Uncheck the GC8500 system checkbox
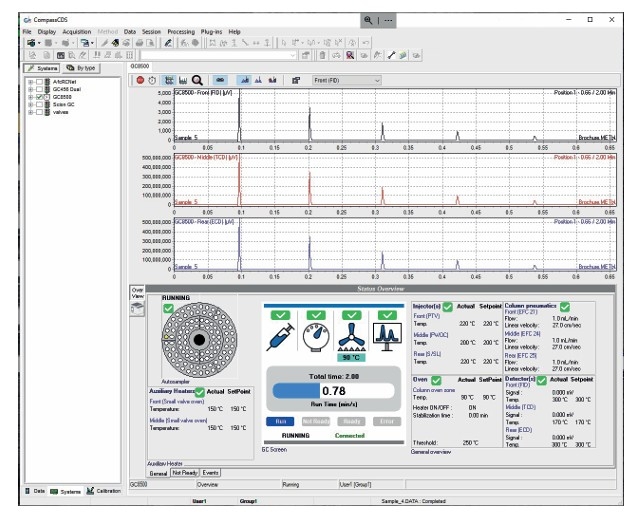 (39, 97)
